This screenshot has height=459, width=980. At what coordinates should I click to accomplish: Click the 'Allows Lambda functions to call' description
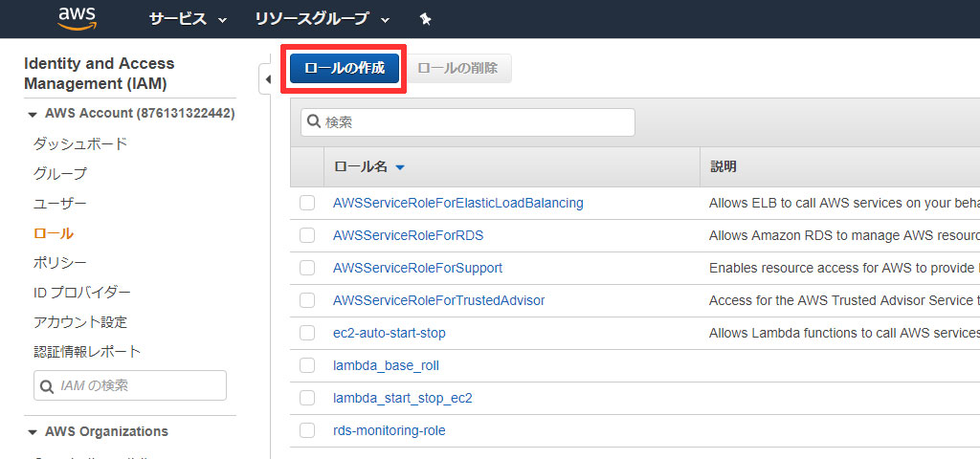click(844, 333)
